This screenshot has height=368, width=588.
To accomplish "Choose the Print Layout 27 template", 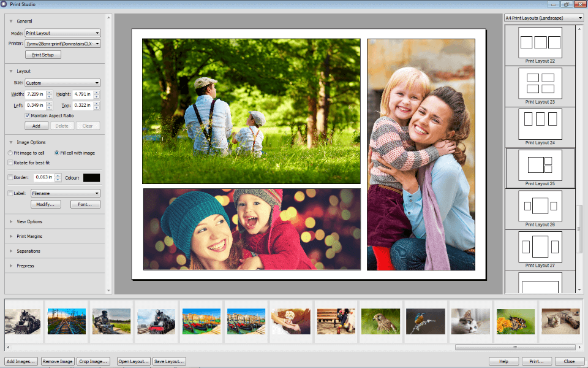I will [x=540, y=250].
